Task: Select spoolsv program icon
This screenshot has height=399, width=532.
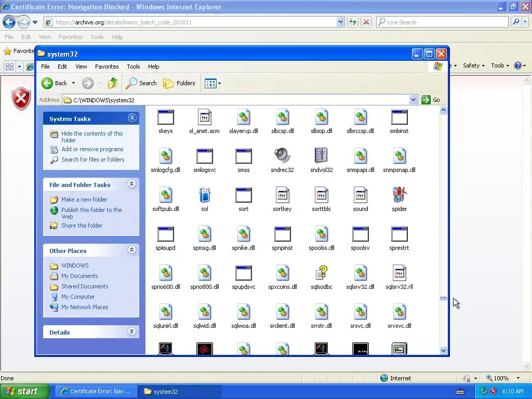Action: 361,234
